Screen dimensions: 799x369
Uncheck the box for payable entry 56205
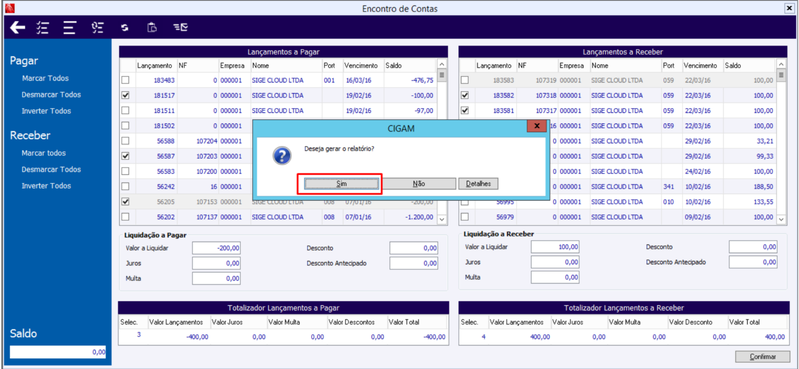coord(125,202)
